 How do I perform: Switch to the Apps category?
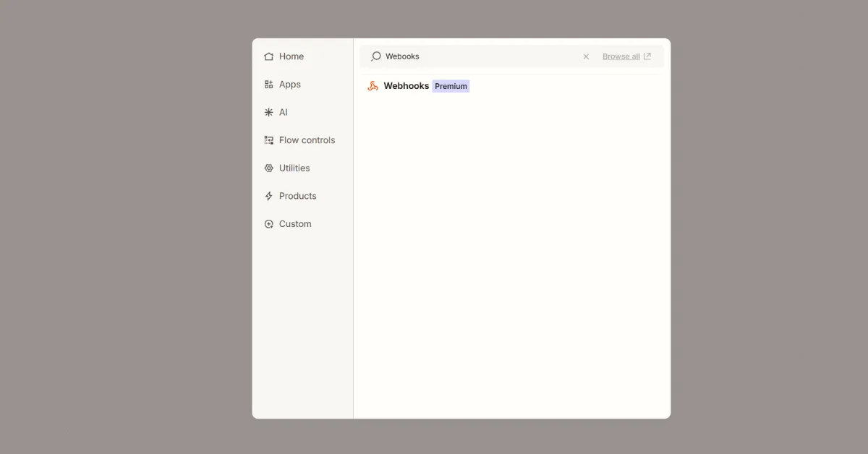(x=289, y=84)
